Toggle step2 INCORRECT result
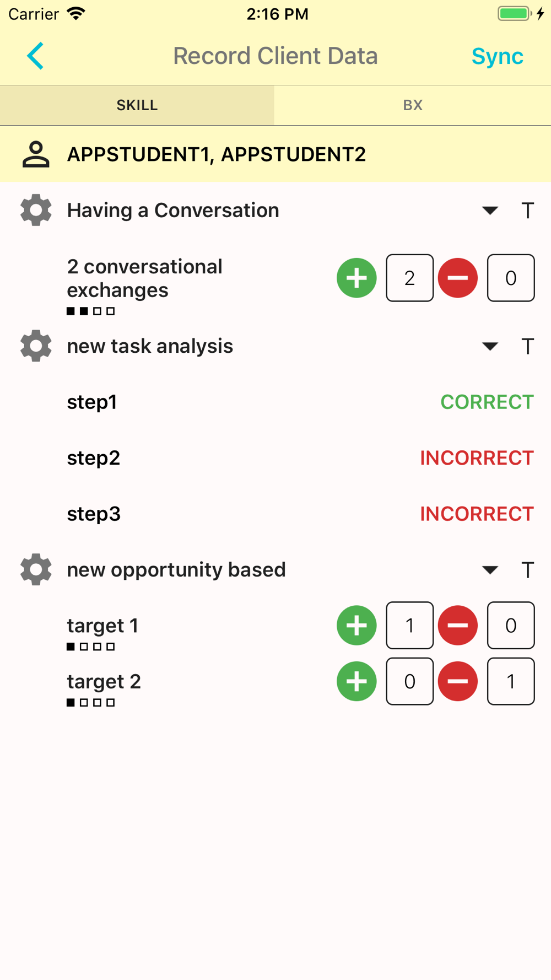 coord(477,458)
